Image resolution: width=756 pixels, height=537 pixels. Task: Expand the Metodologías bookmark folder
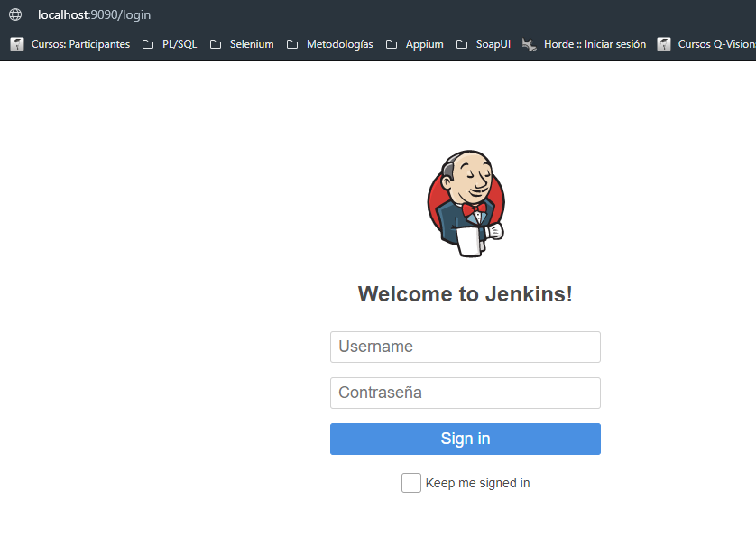(x=339, y=44)
